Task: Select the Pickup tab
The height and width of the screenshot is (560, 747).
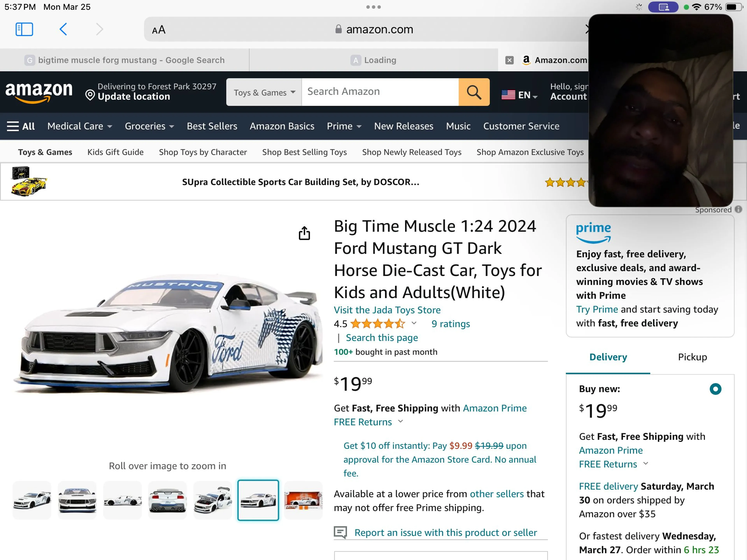Action: coord(692,357)
